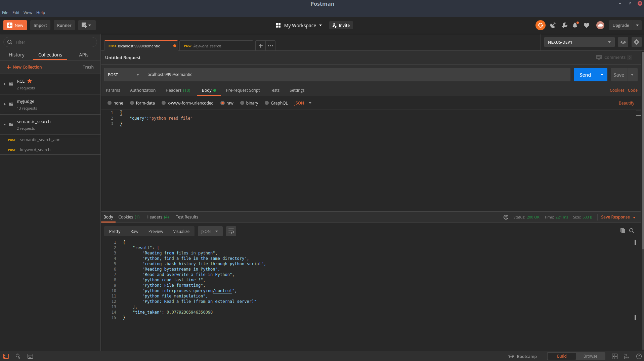Open keyboard shortcuts icon in status bar

coord(627,356)
